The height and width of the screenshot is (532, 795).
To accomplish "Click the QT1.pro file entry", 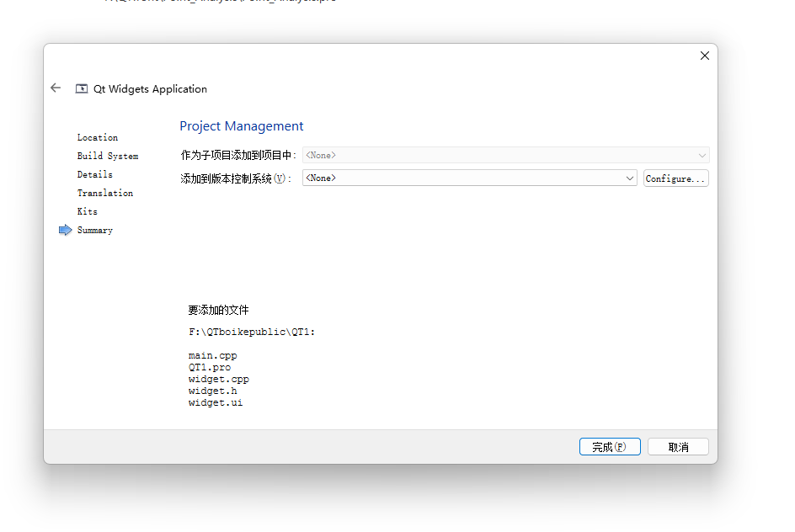I will tap(210, 367).
